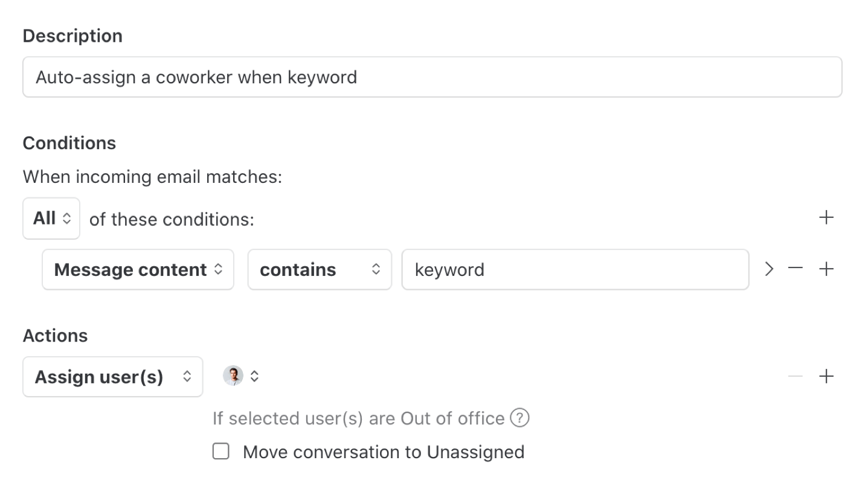
Task: Open the Out of office help tooltip icon
Action: 519,418
